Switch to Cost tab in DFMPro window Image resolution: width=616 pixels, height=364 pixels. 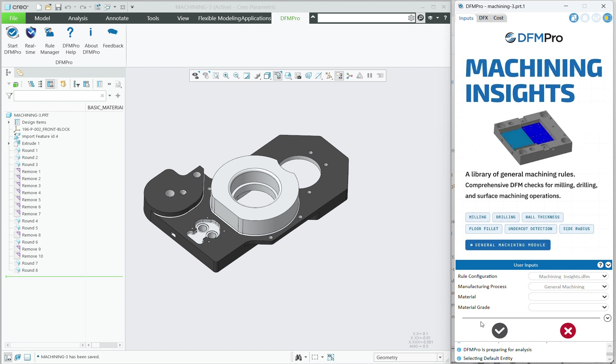coord(498,18)
